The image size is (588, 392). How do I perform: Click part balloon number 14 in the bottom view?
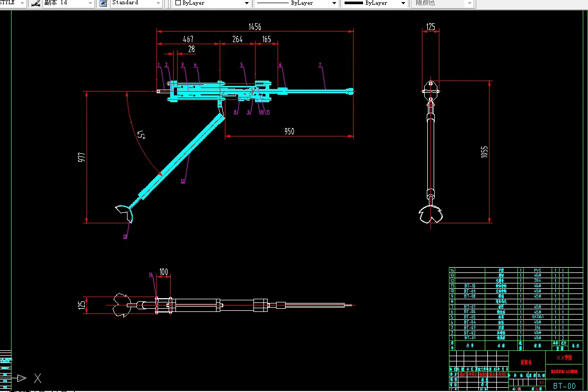151,275
